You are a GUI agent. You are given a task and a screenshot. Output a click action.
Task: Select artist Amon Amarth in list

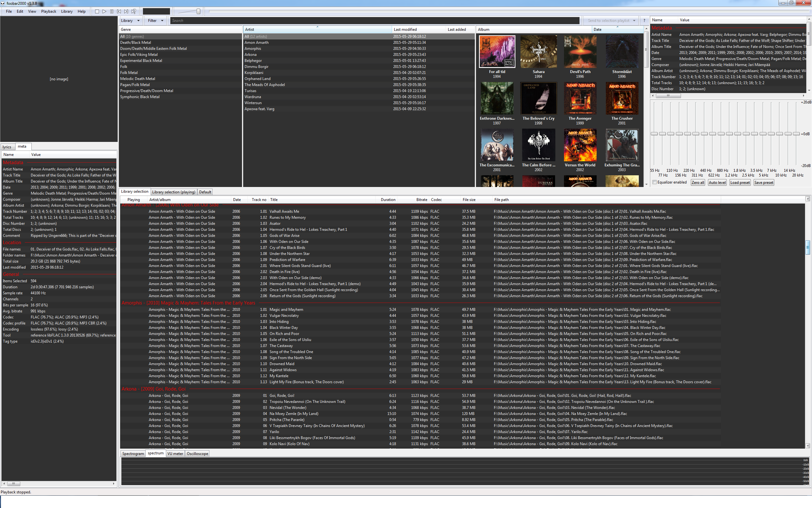pyautogui.click(x=358, y=42)
